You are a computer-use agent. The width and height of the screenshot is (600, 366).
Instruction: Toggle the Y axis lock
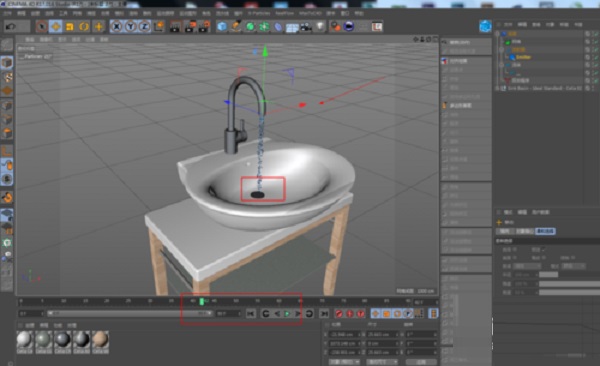(130, 26)
